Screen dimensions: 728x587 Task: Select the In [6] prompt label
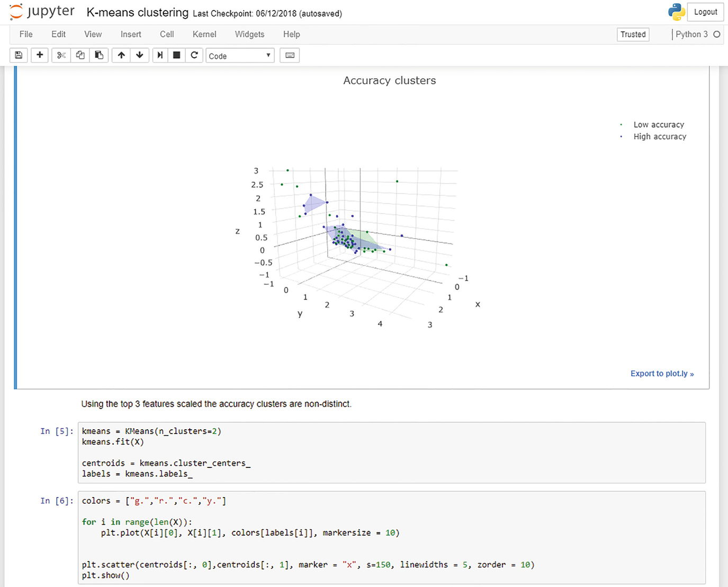pyautogui.click(x=57, y=501)
